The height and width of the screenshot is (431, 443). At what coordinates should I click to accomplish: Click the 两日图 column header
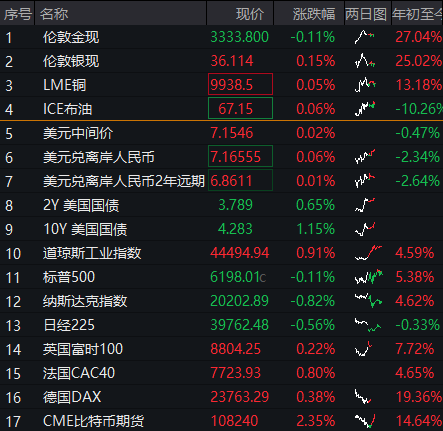tap(366, 14)
